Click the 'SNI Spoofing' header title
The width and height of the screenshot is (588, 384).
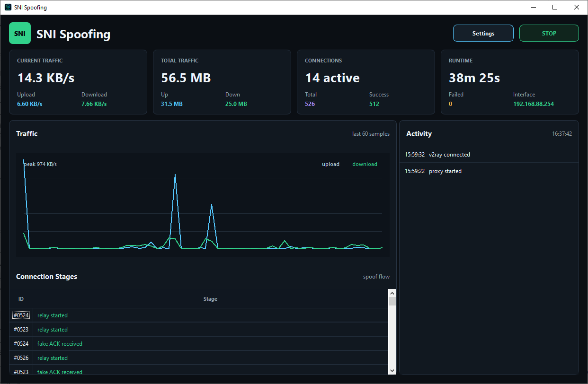click(73, 34)
